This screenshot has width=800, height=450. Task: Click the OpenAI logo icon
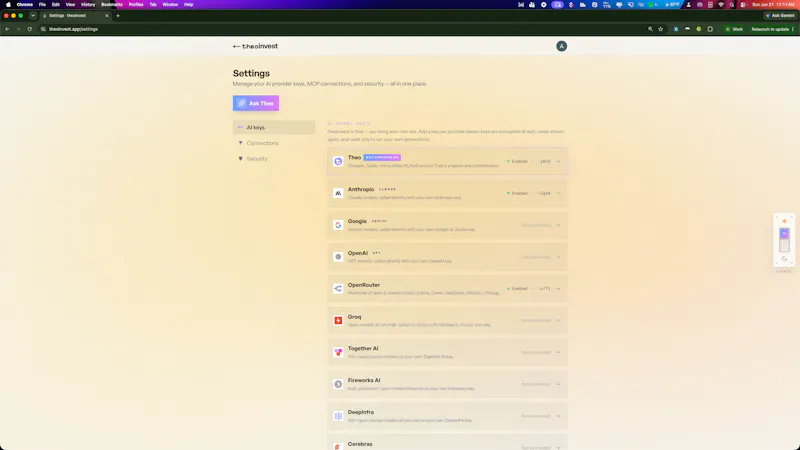tap(338, 257)
